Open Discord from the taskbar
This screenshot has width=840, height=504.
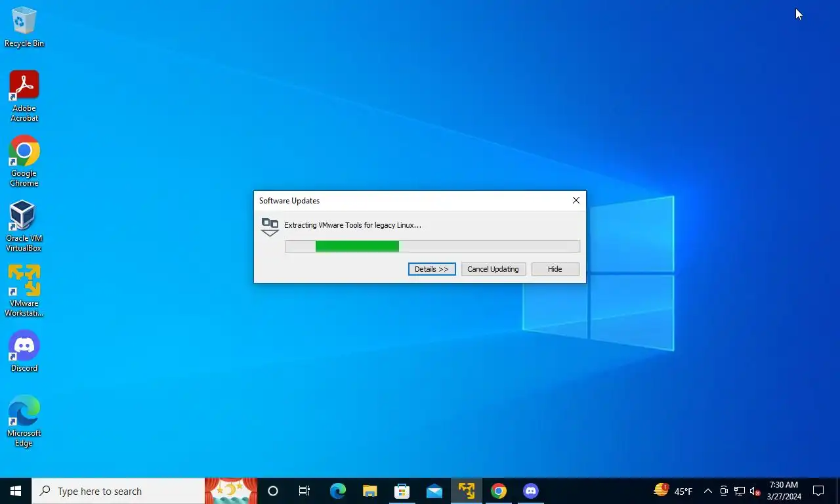coord(531,491)
